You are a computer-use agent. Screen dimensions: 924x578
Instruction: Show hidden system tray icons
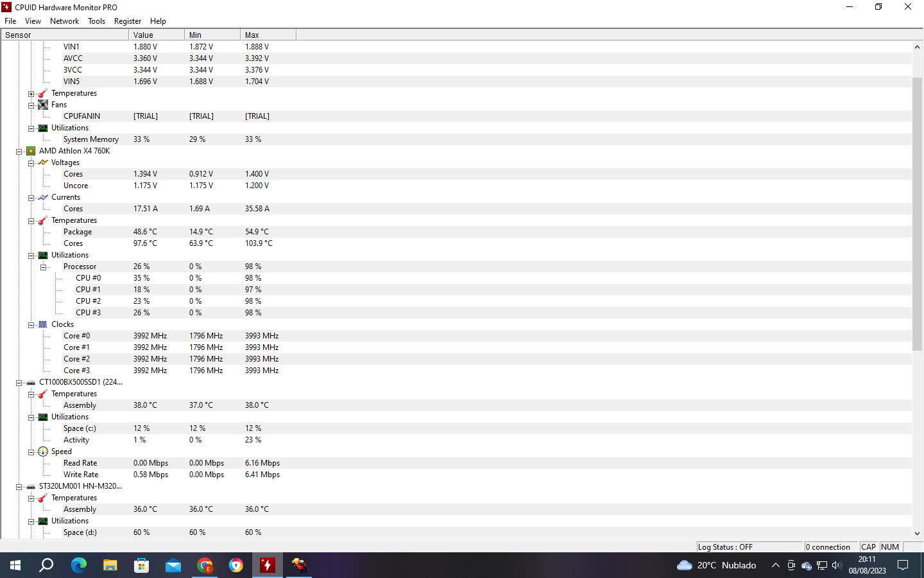click(x=775, y=565)
